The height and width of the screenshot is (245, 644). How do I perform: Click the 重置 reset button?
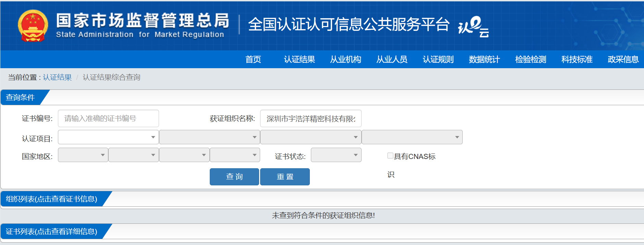(285, 177)
